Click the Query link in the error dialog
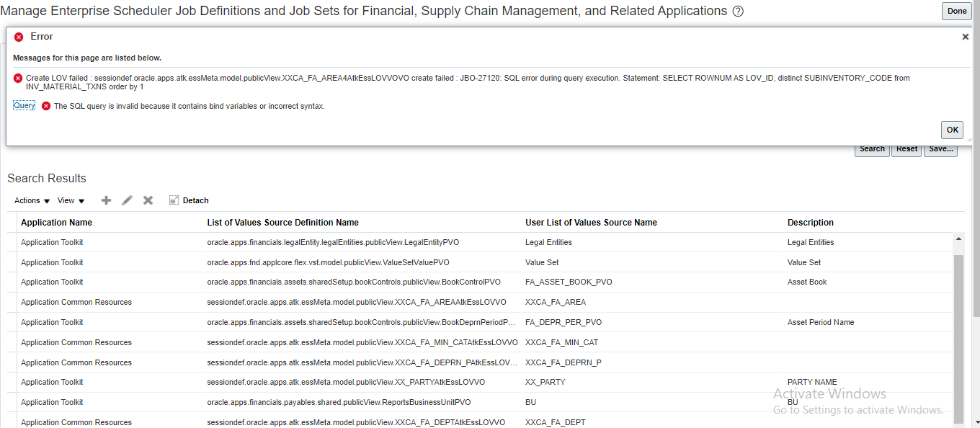Screen dimensions: 980x428 pos(24,104)
